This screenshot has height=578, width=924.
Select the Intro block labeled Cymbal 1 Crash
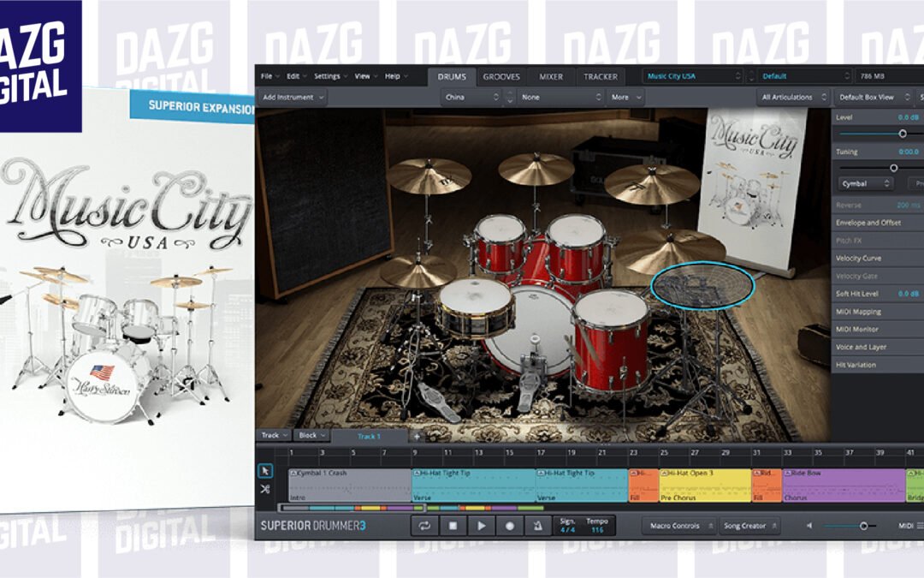(x=349, y=486)
